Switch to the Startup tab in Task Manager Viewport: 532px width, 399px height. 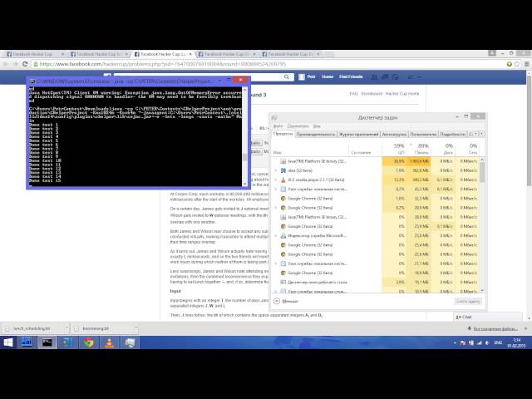(x=394, y=135)
